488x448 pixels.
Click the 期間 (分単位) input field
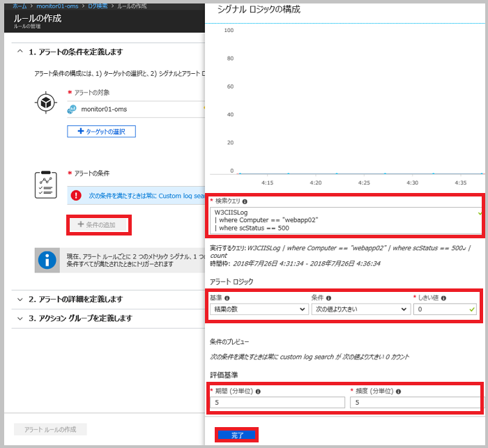coord(277,402)
